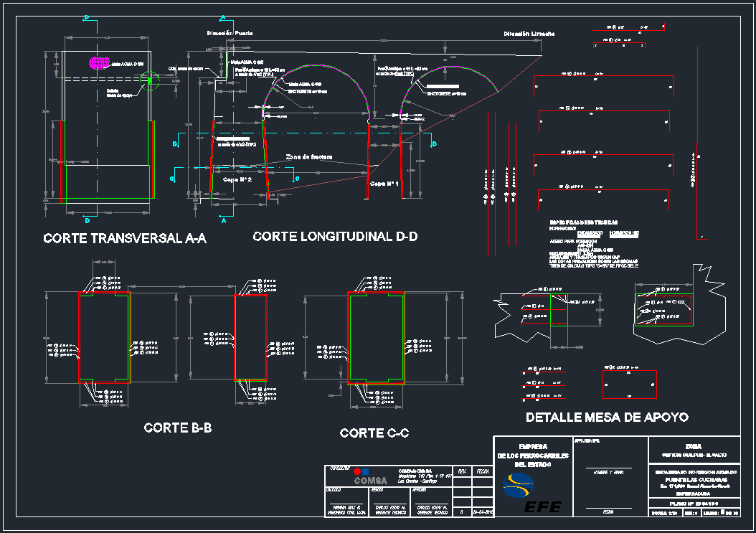Select the DETALLE MESA DE APOYO title

(607, 417)
